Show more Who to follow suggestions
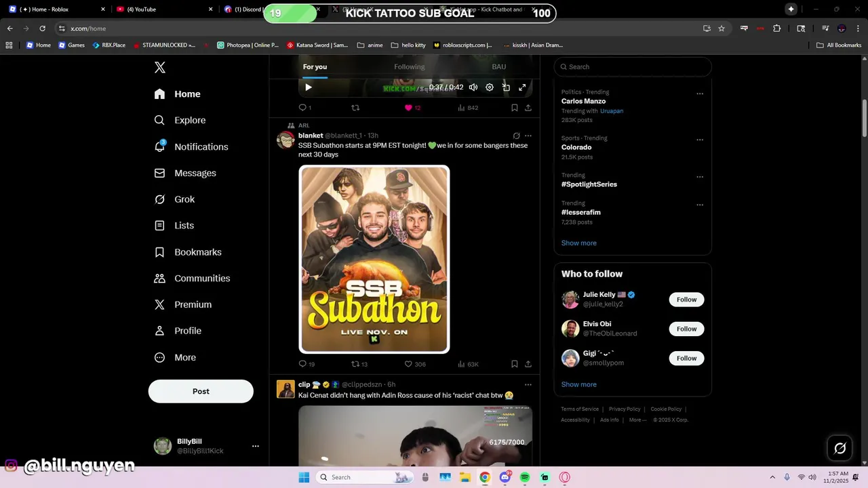Screen dimensions: 868x488 coord(579,384)
